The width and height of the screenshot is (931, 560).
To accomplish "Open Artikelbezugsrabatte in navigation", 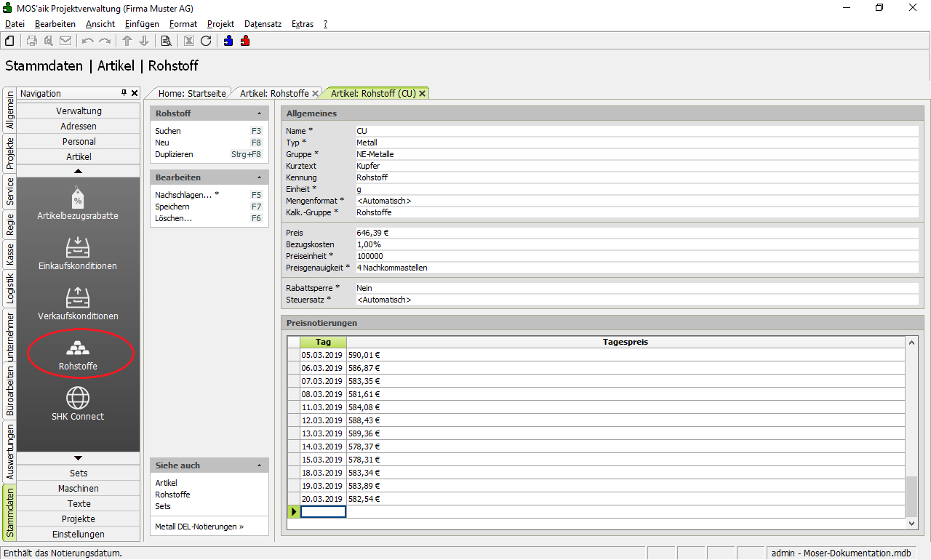I will click(78, 204).
